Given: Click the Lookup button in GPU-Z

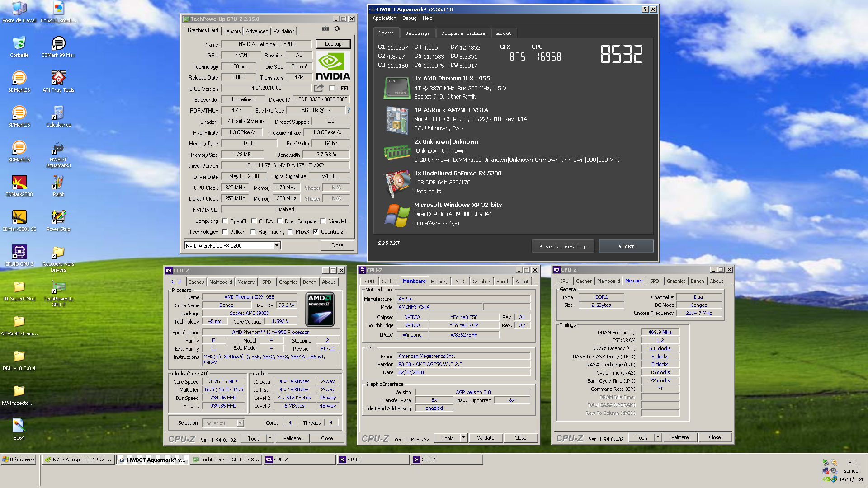Looking at the screenshot, I should click(333, 44).
